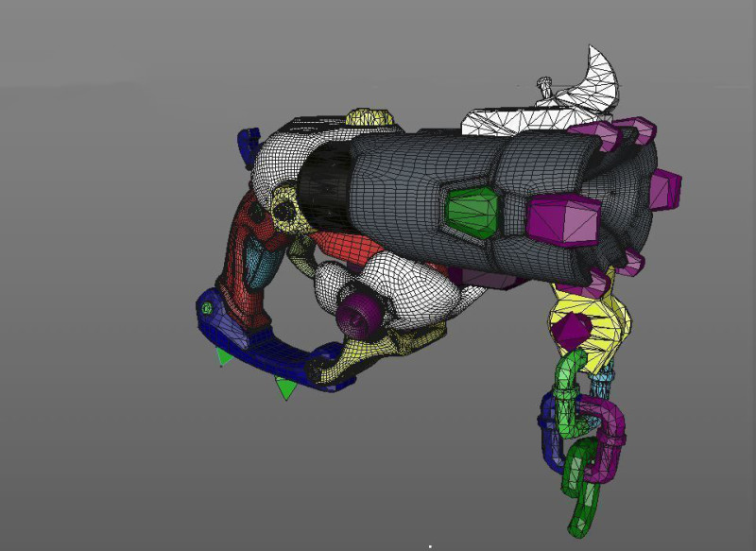Select the yellow knob atop the gun body

coord(369,119)
